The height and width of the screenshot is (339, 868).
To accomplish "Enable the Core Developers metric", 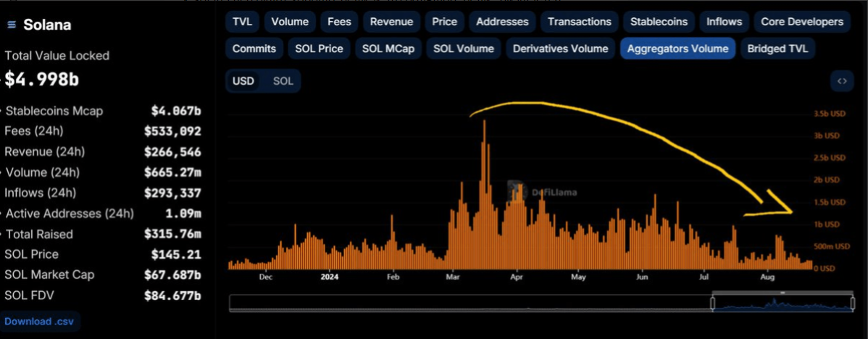I will 802,22.
